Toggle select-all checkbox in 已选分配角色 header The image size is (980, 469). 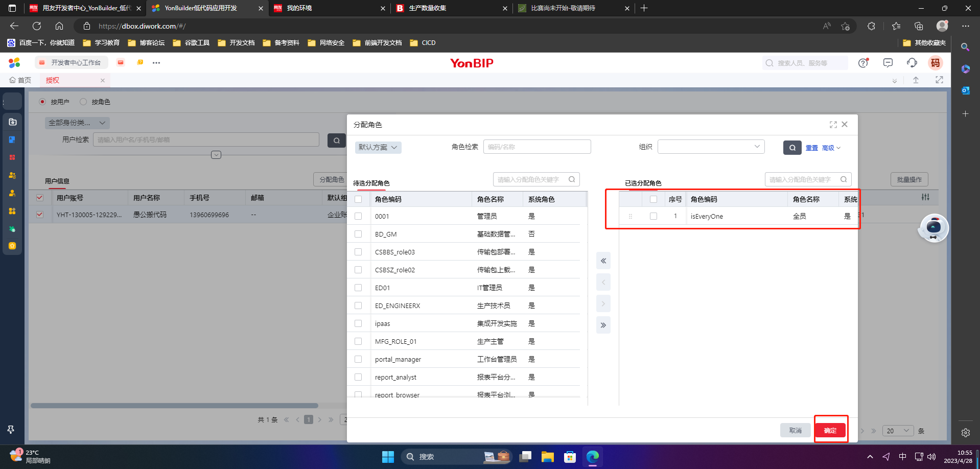pos(654,199)
